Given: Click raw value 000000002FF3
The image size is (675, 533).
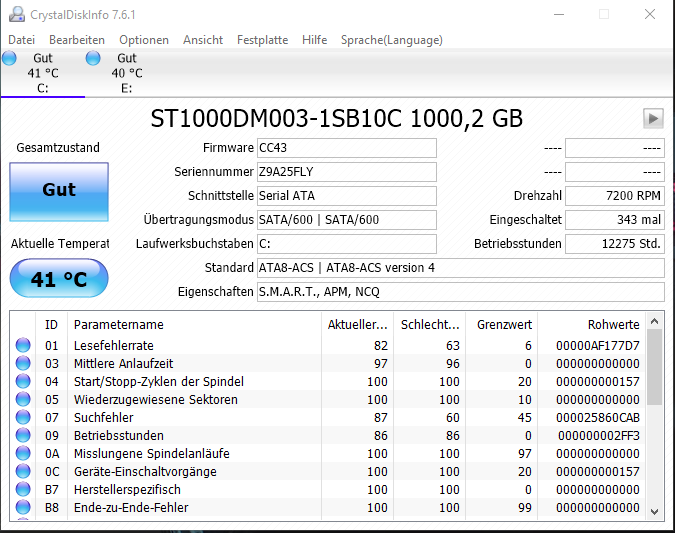Looking at the screenshot, I should (x=599, y=436).
